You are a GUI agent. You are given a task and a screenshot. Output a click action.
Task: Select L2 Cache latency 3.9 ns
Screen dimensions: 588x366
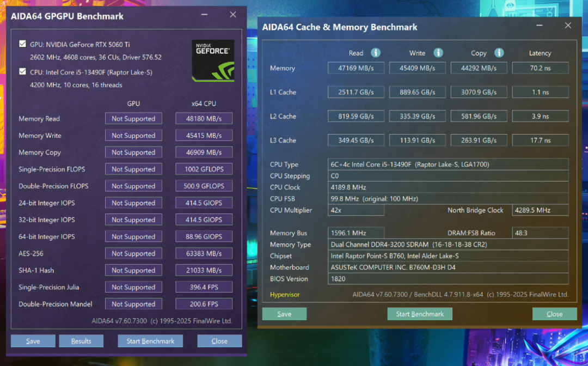[541, 116]
